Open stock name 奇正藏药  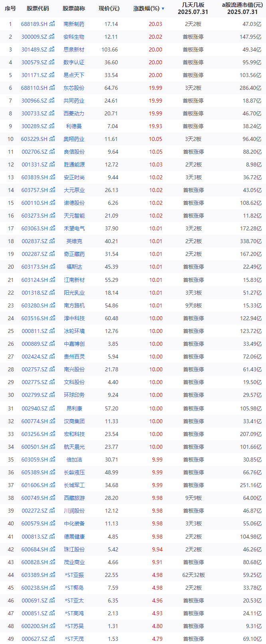point(74,254)
